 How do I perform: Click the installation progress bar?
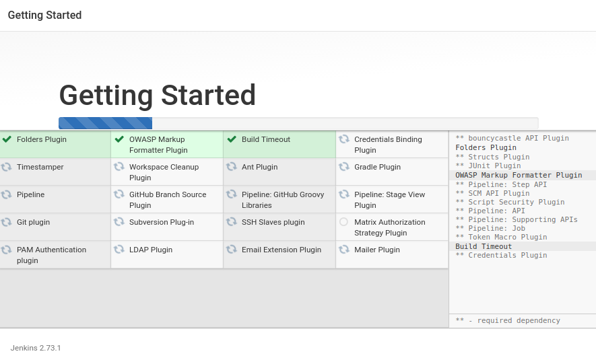point(298,123)
